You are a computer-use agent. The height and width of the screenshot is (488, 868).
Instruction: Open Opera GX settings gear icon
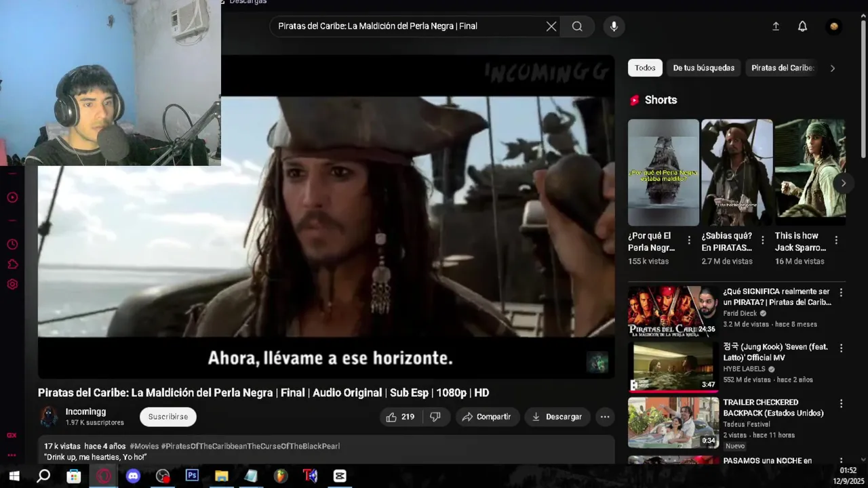(12, 285)
